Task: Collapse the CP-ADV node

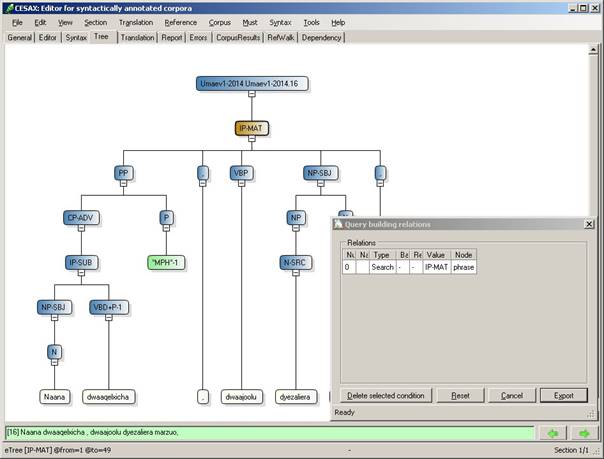Action: pos(81,228)
